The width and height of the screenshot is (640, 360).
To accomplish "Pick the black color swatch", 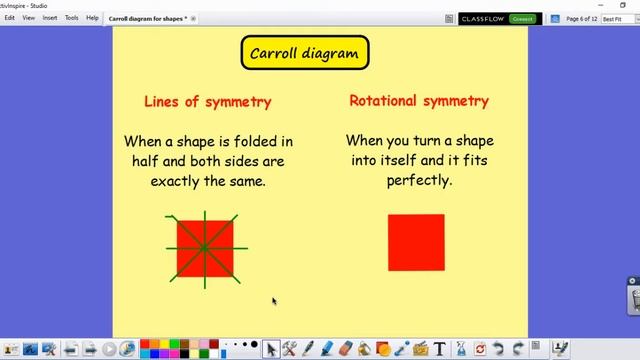I will coord(184,354).
